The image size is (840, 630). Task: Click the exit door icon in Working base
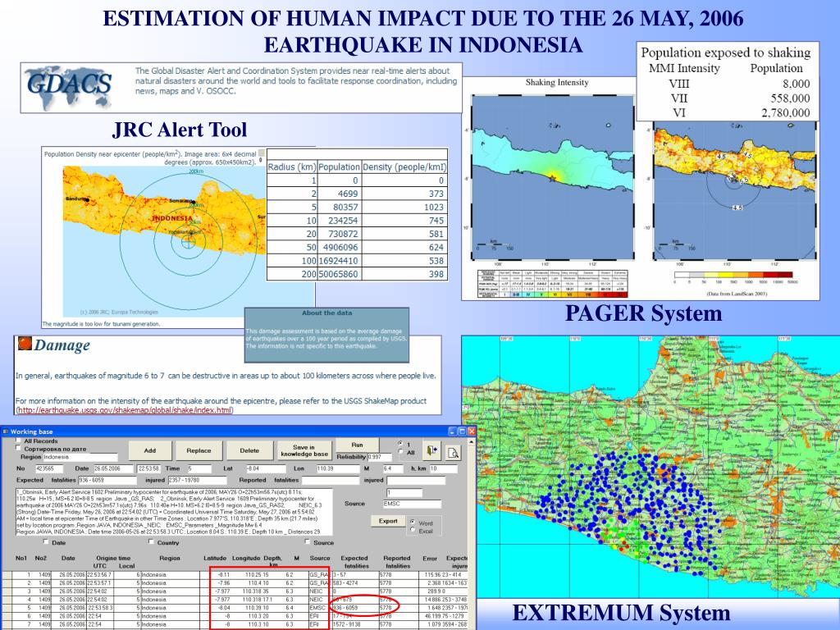(431, 451)
